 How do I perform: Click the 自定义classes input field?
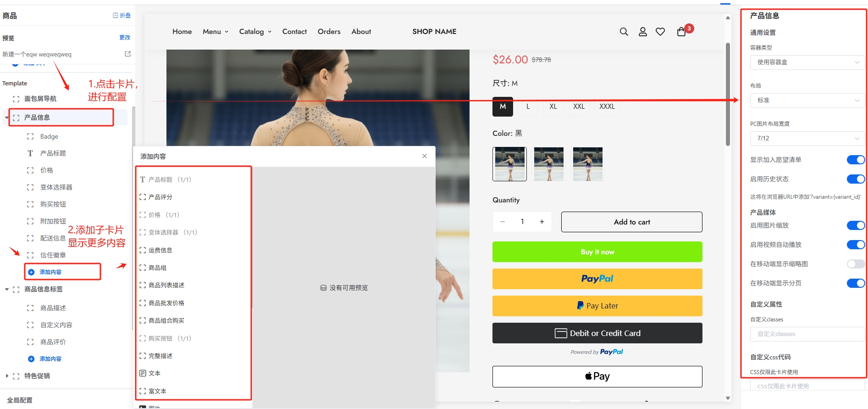(x=807, y=334)
